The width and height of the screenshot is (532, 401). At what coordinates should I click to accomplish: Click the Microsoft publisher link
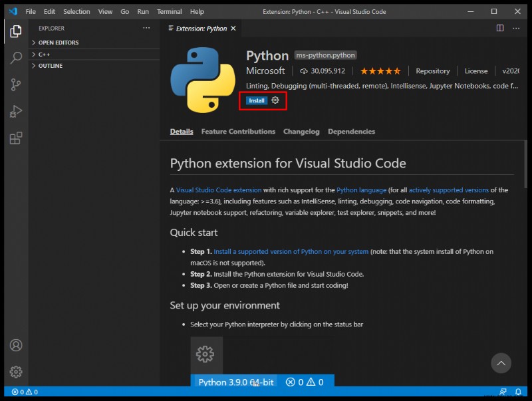[x=265, y=70]
